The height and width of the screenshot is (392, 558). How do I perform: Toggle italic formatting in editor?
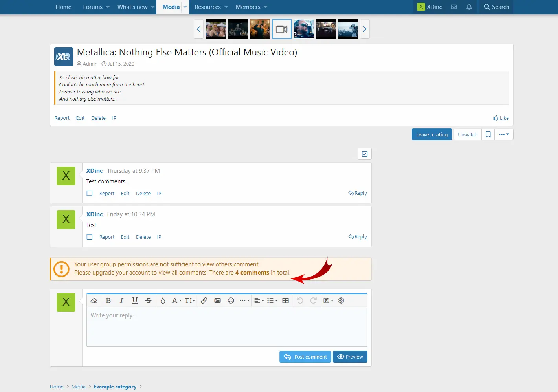121,300
